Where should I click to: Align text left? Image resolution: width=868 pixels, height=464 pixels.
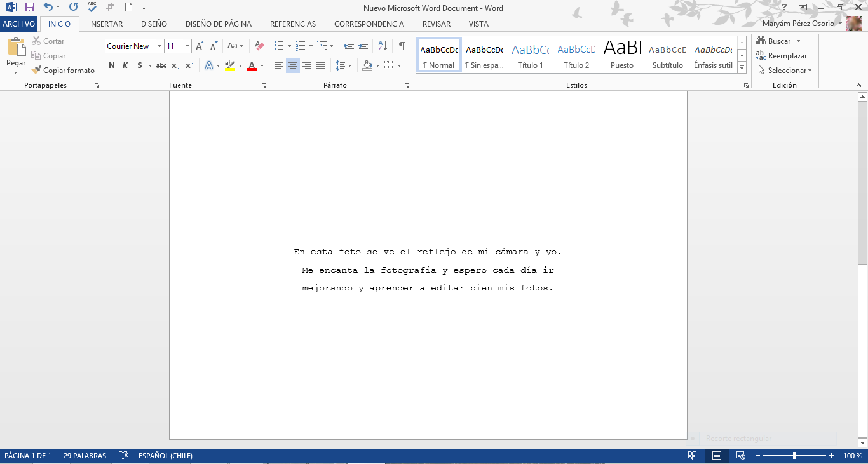[x=278, y=65]
